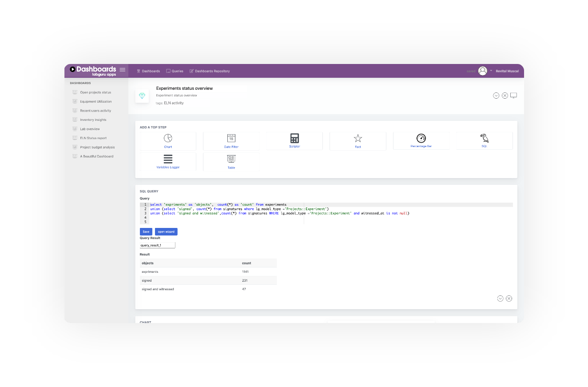Toggle the sidebar with the hamburger icon
This screenshot has width=588, height=387.
(x=122, y=69)
